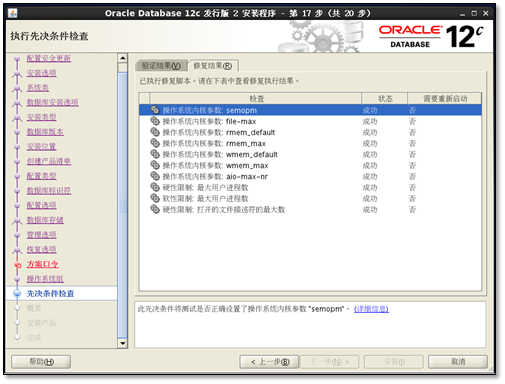Open the 详细信息 link
This screenshot has width=505, height=384.
[371, 309]
